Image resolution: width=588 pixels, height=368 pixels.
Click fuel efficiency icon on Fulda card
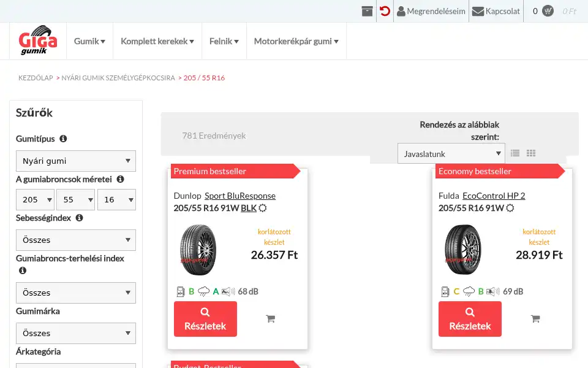click(x=445, y=291)
